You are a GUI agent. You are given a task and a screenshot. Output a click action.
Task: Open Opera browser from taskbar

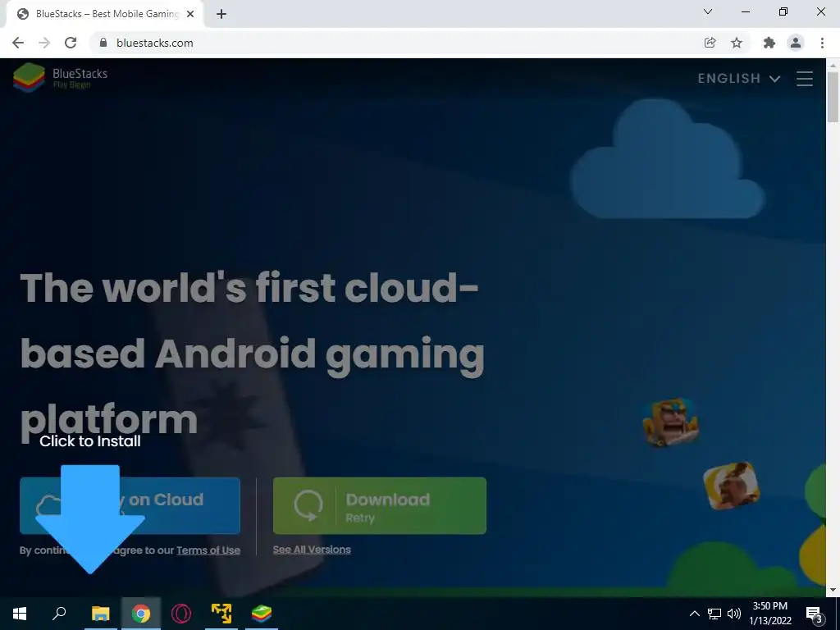click(x=181, y=614)
